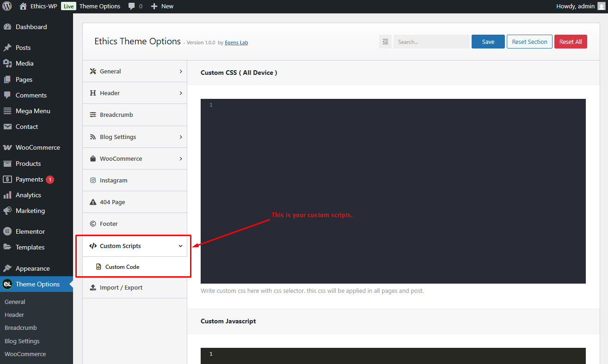This screenshot has height=364, width=608.
Task: Click the Footer copyright icon
Action: click(92, 224)
